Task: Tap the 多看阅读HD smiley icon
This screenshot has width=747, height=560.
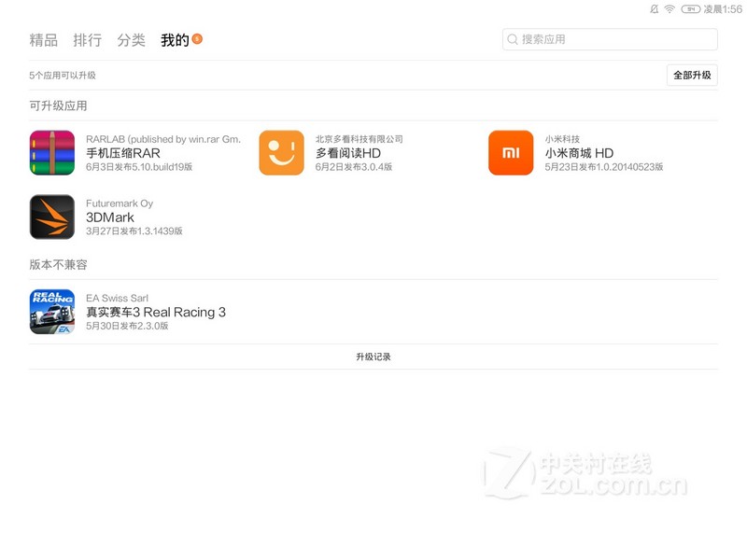Action: (281, 153)
